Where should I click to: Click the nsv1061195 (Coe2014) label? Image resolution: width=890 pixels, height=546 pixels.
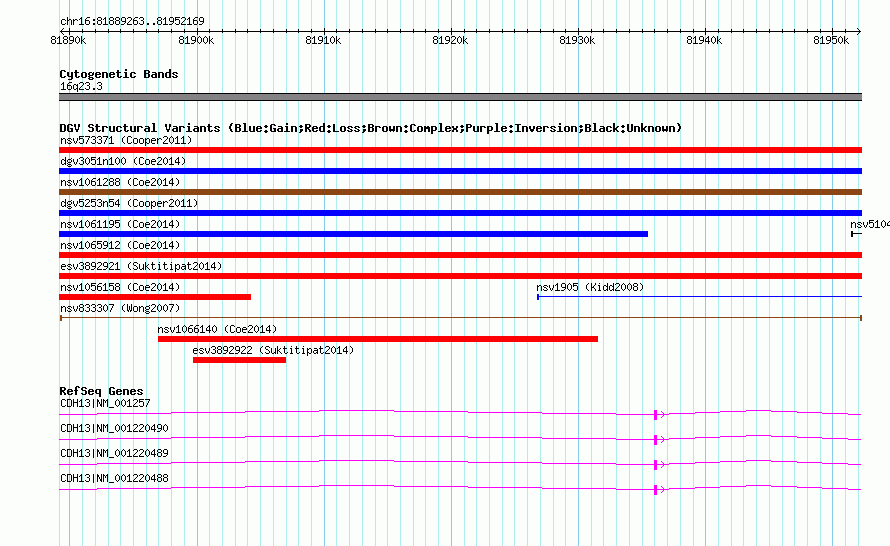(120, 224)
